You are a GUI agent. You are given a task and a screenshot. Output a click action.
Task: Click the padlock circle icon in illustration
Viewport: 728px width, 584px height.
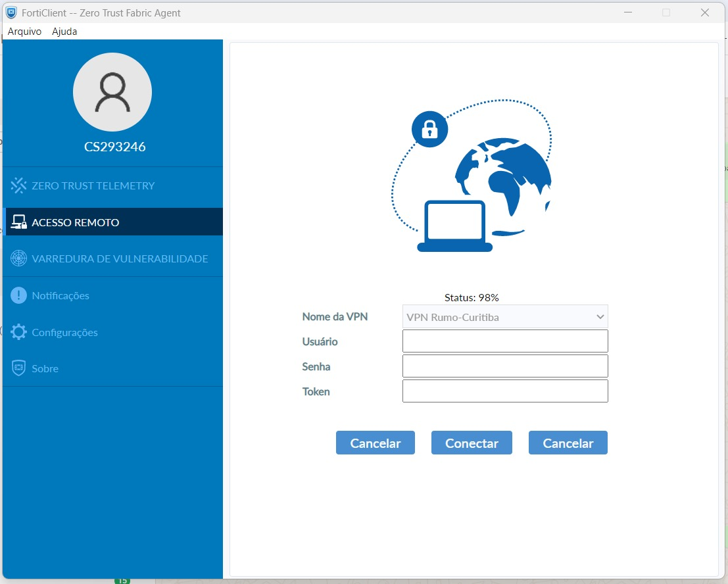click(429, 129)
